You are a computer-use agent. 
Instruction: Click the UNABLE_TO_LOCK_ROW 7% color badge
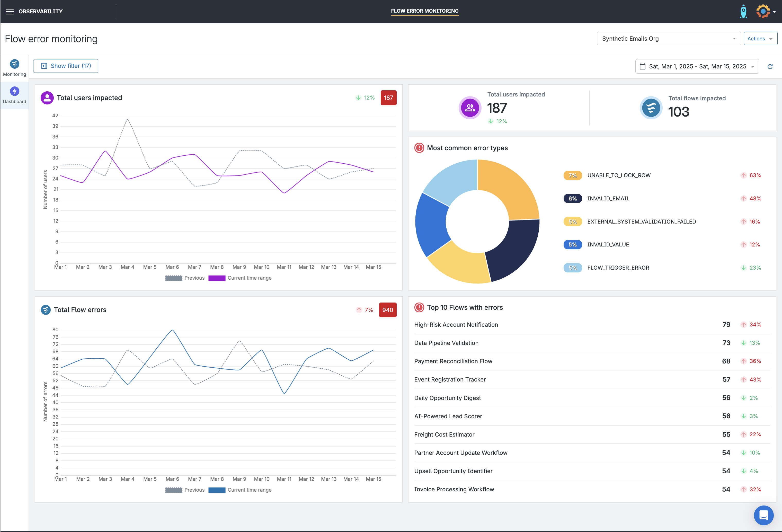click(572, 175)
